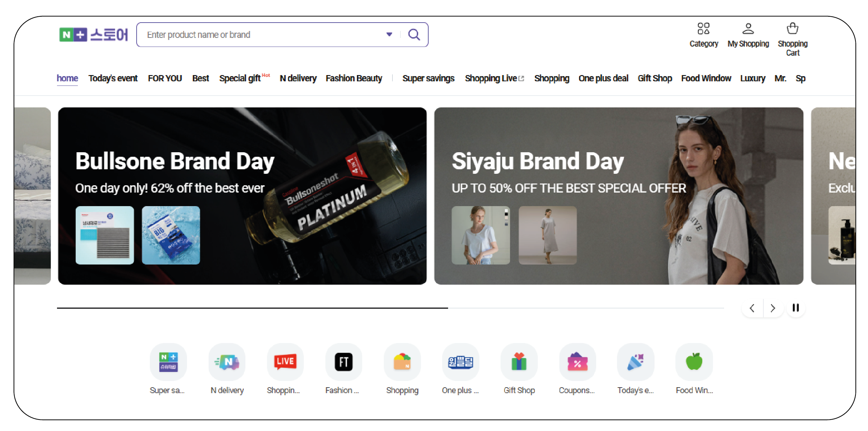
Task: Select N delivery in top navigation
Action: click(x=298, y=79)
